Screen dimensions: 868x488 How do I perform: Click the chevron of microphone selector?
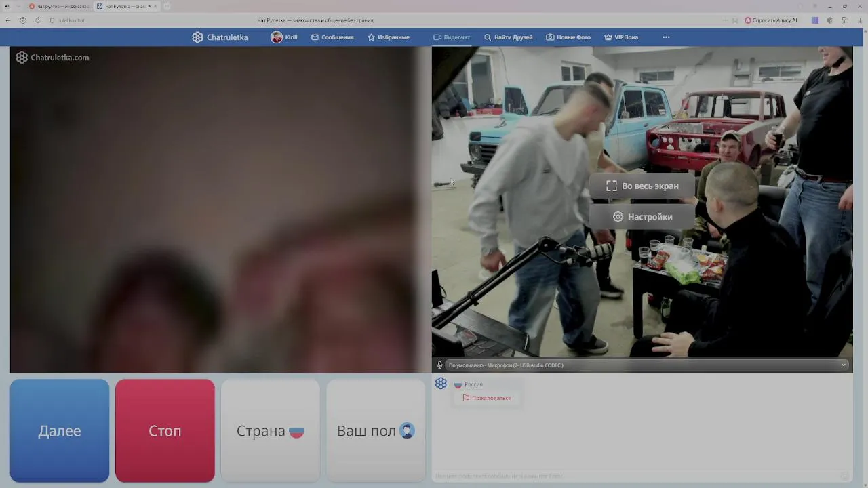(x=844, y=365)
